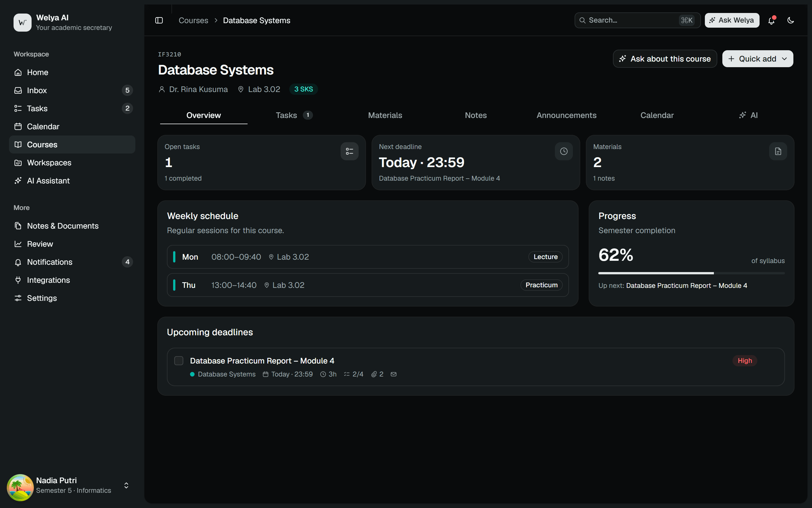Select Courses in the sidebar
812x508 pixels.
[72, 144]
